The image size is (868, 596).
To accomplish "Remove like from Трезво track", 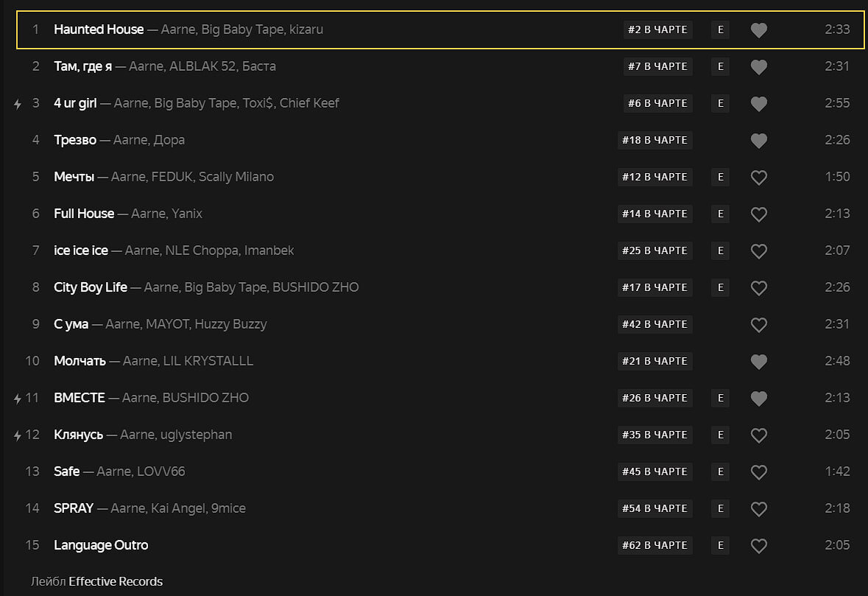I will point(758,140).
